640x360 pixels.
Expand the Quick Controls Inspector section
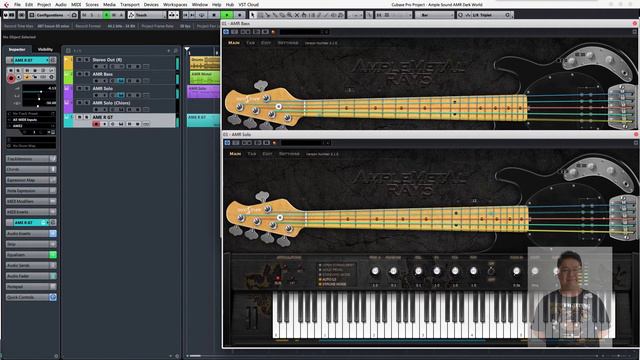(x=31, y=297)
